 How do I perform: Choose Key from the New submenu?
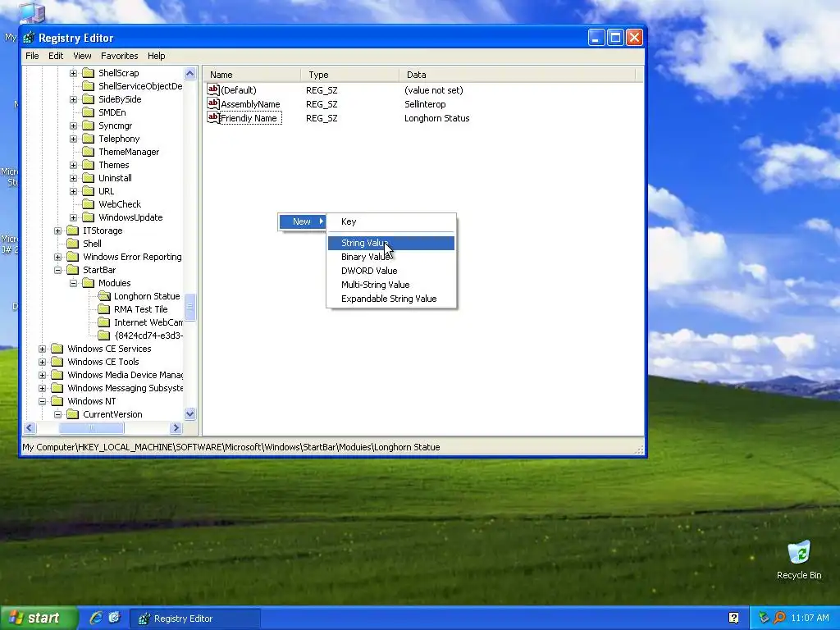pos(391,221)
